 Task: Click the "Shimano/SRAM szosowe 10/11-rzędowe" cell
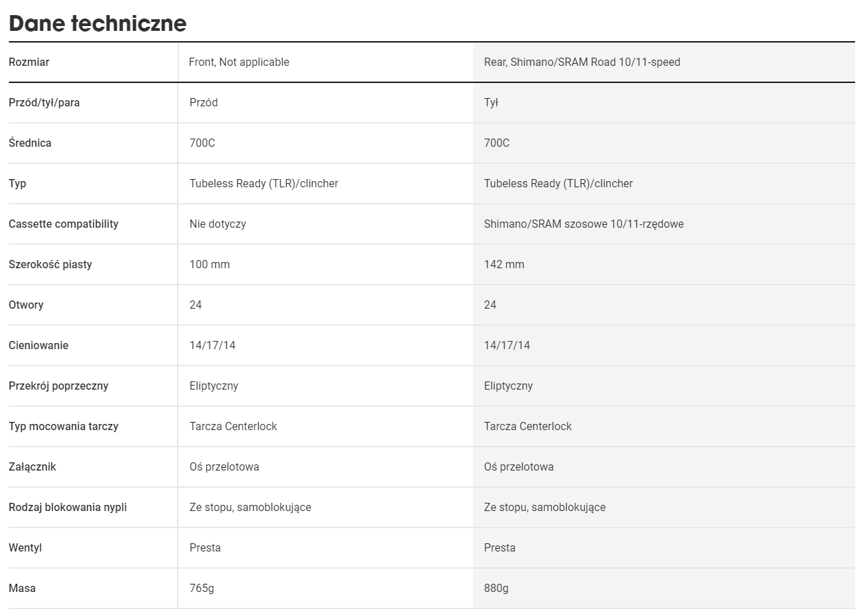pos(584,224)
